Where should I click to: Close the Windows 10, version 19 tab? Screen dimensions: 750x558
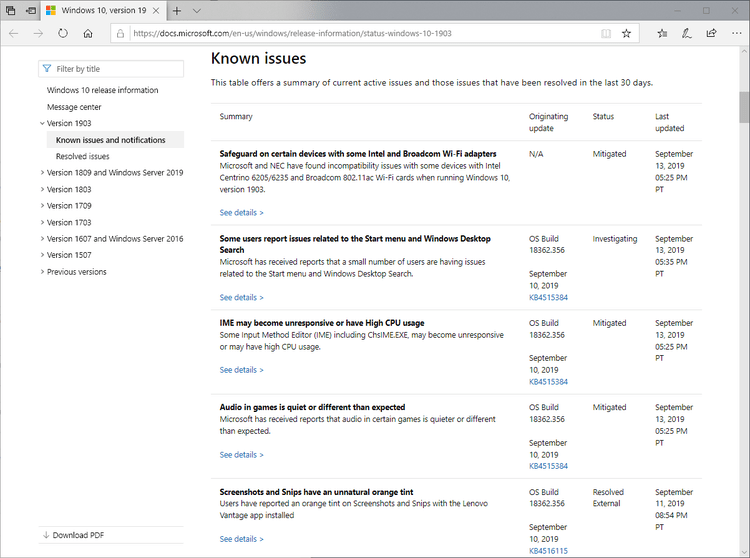coord(156,11)
